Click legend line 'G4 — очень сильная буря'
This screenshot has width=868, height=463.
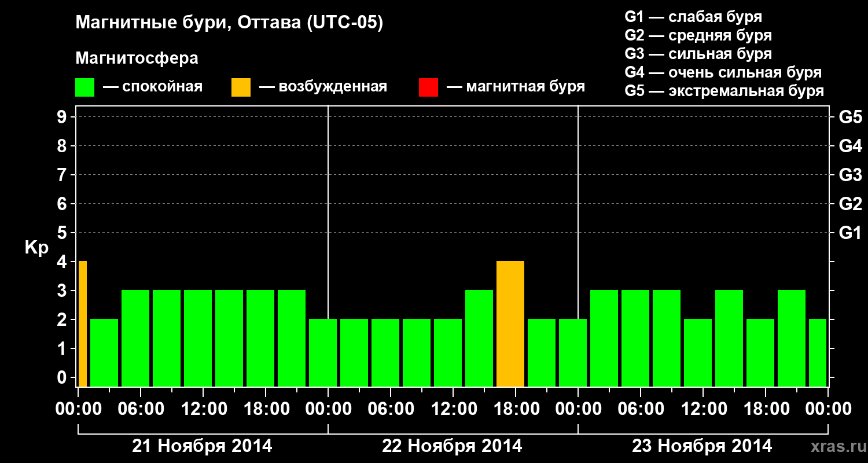pyautogui.click(x=723, y=72)
